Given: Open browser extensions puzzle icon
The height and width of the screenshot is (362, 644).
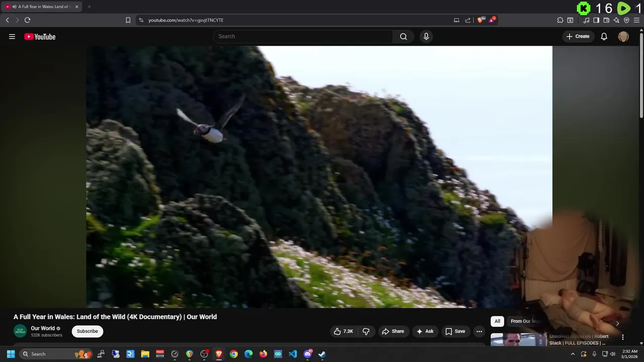Looking at the screenshot, I should pyautogui.click(x=560, y=20).
